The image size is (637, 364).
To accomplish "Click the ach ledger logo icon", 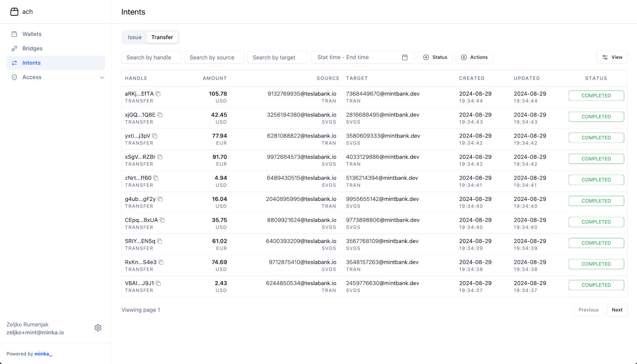I will 14,12.
